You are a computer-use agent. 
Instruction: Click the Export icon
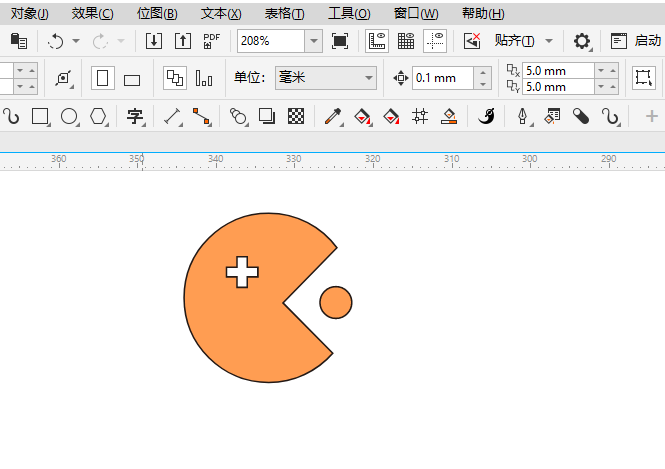coord(182,41)
